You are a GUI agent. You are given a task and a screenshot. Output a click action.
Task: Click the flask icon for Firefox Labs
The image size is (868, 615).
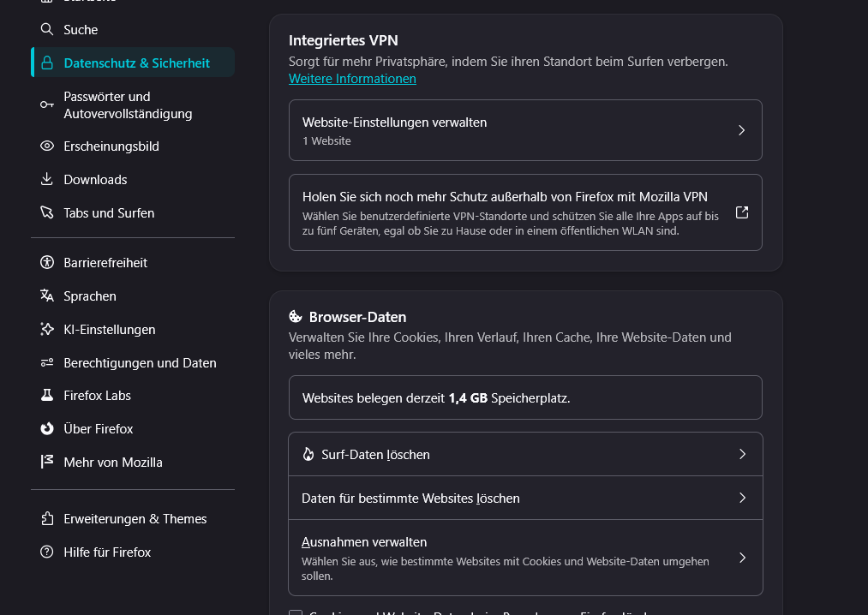point(47,395)
